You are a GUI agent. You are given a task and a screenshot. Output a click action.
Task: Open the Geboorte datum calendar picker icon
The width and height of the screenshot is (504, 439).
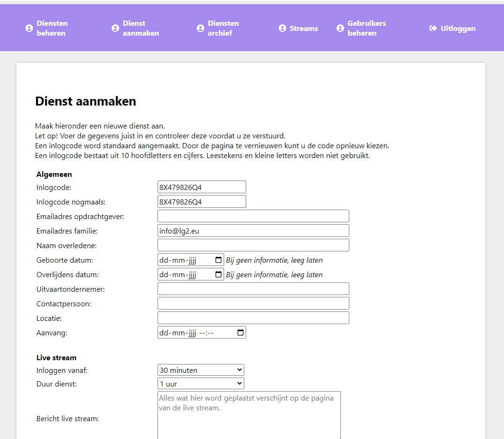coord(218,260)
